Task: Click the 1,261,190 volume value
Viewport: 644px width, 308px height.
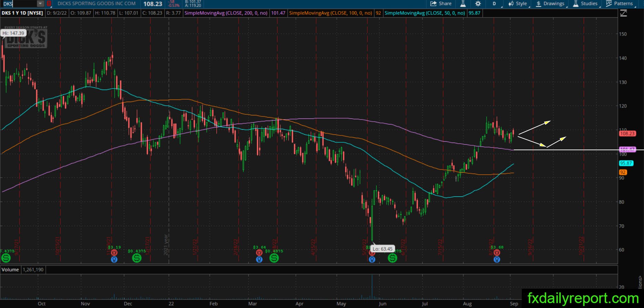Action: coord(33,270)
